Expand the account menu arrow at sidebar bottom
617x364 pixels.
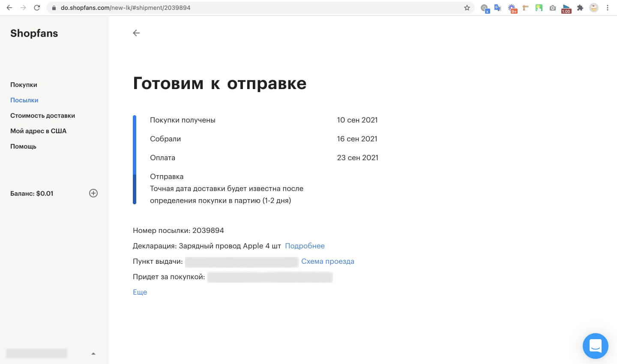(93, 354)
